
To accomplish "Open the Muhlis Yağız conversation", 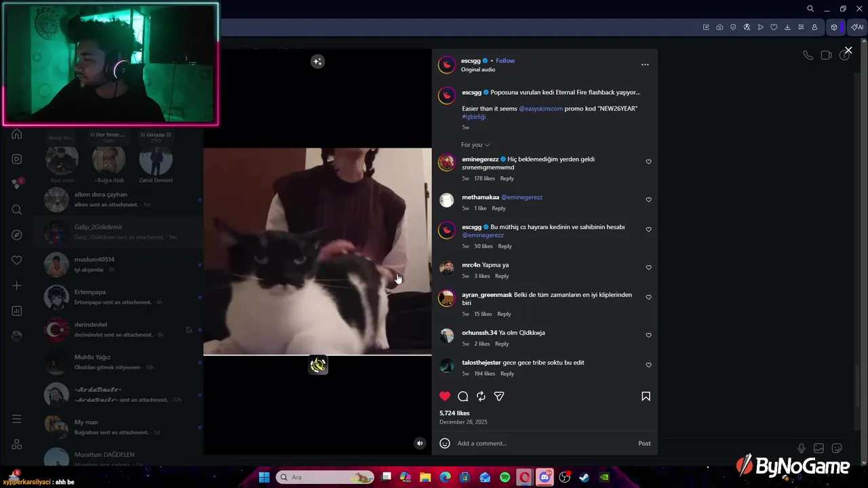I will click(x=119, y=362).
